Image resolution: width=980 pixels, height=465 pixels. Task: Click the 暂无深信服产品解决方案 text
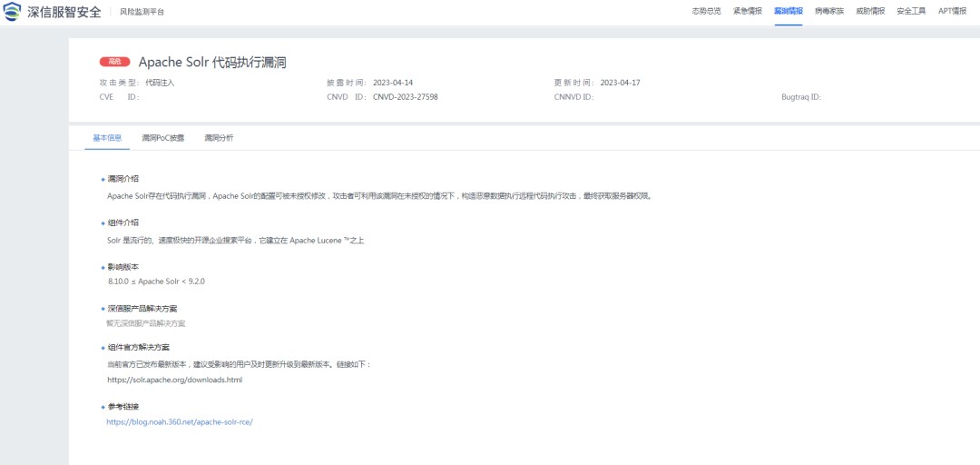coord(145,323)
